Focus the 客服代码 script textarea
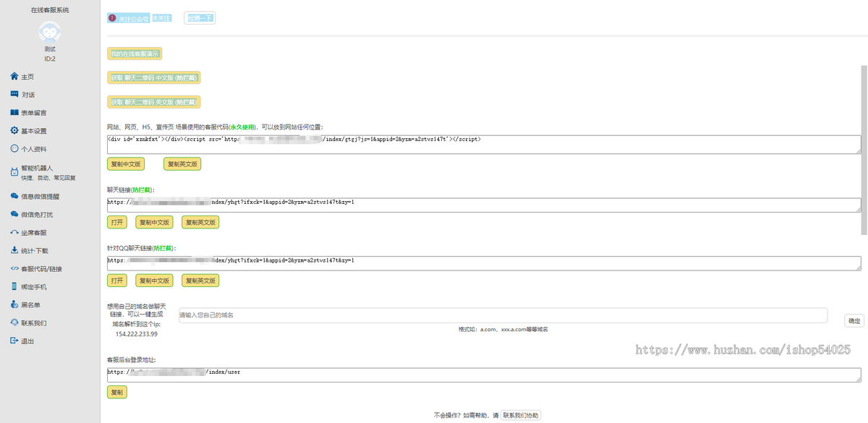The width and height of the screenshot is (868, 423). pyautogui.click(x=484, y=144)
